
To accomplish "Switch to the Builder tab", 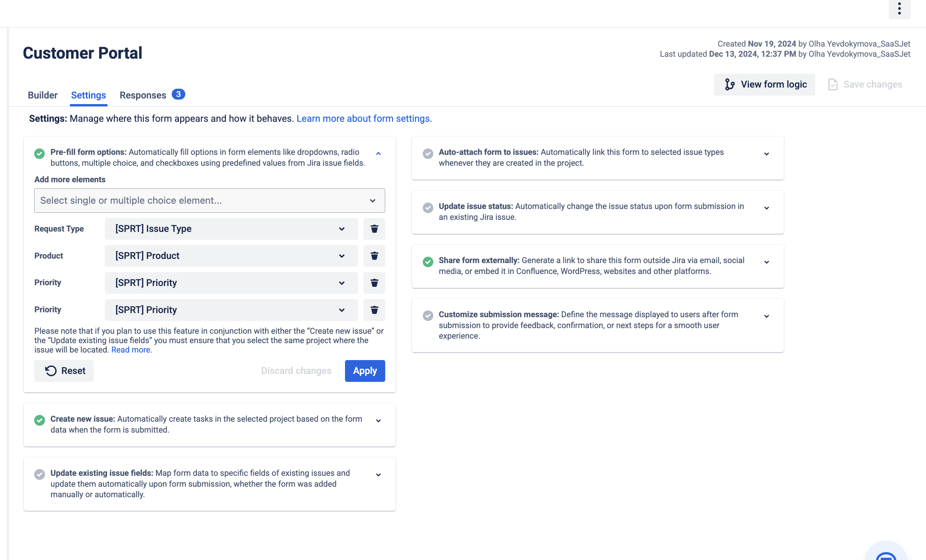I will click(42, 95).
